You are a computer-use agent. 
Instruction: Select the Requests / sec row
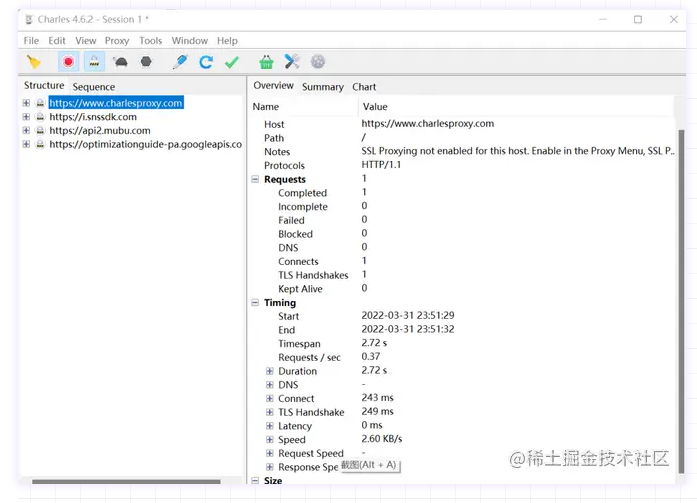[x=462, y=357]
